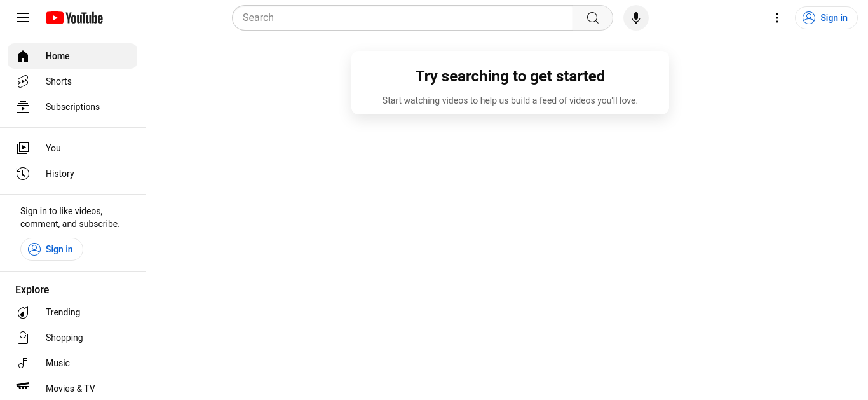Click the Trending flame icon
This screenshot has width=868, height=400.
(x=23, y=312)
